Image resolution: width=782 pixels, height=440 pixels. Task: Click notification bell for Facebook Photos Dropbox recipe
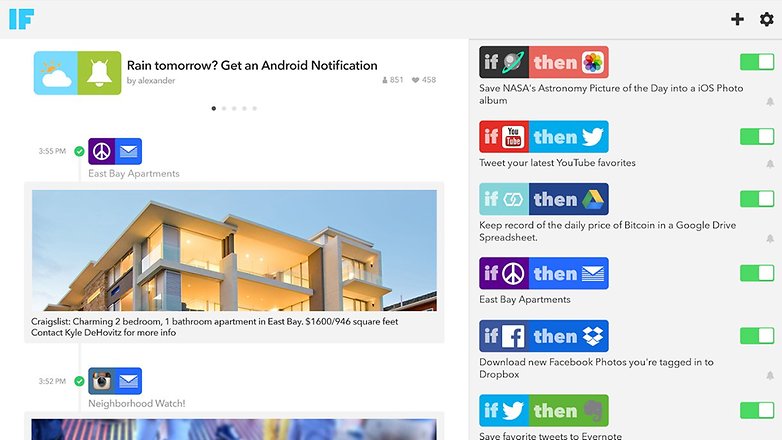tap(770, 376)
